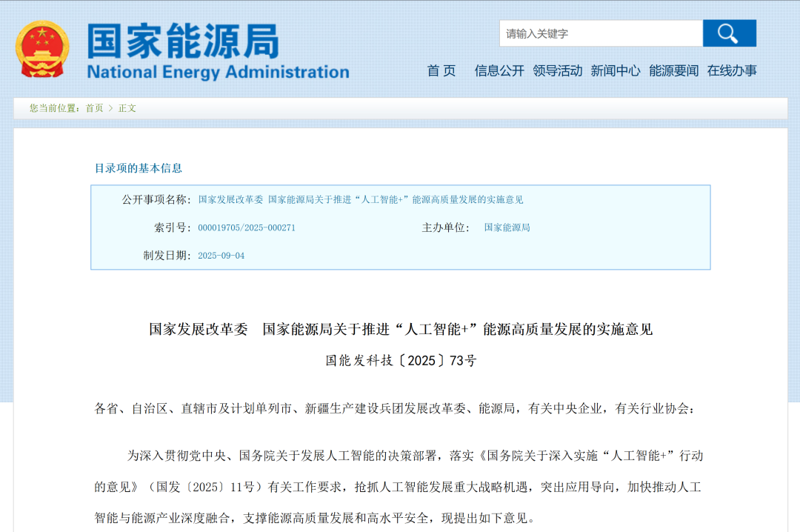Image resolution: width=800 pixels, height=532 pixels.
Task: Select the 领导活动 navigation item
Action: click(559, 71)
